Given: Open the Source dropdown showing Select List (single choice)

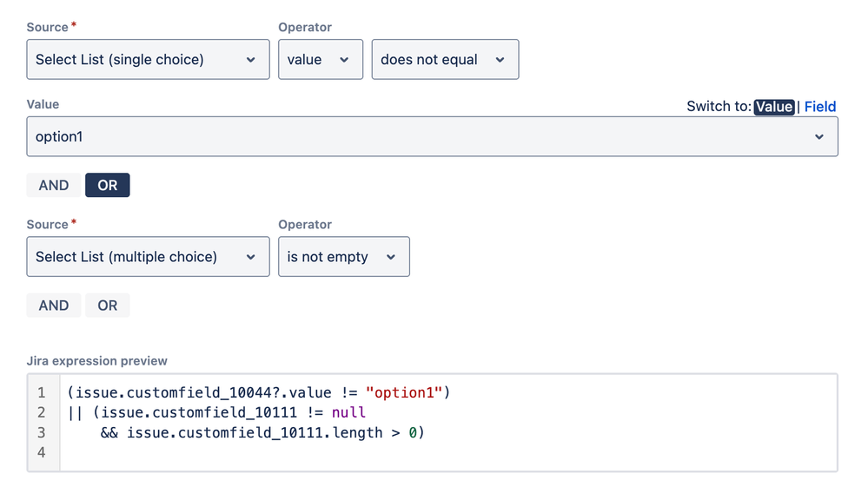Looking at the screenshot, I should point(148,59).
